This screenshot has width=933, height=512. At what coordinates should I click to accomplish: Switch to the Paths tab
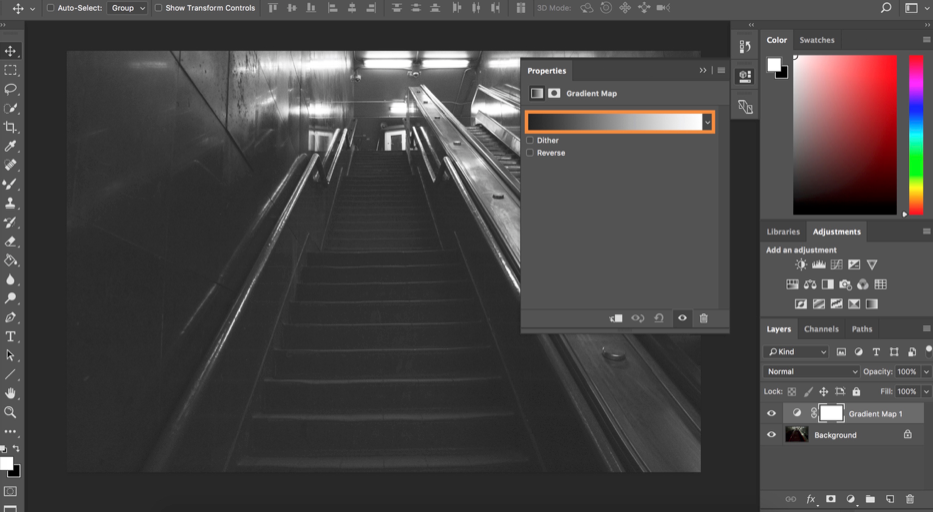tap(862, 329)
